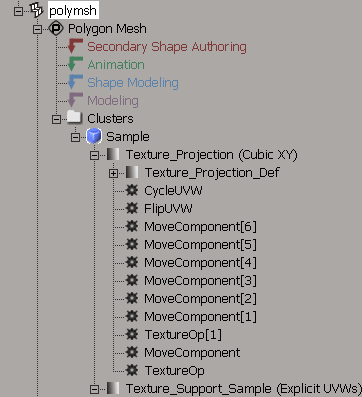Click the polymsh object icon

37,10
